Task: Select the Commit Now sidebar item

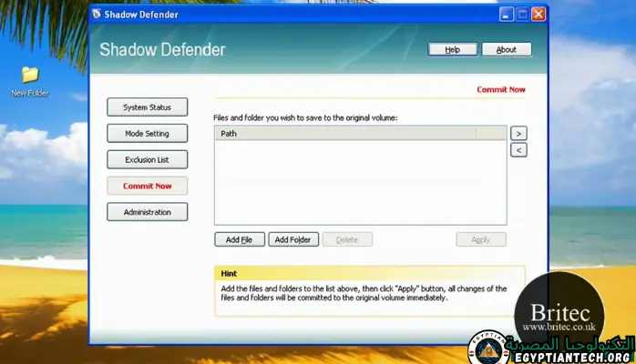Action: pos(147,187)
